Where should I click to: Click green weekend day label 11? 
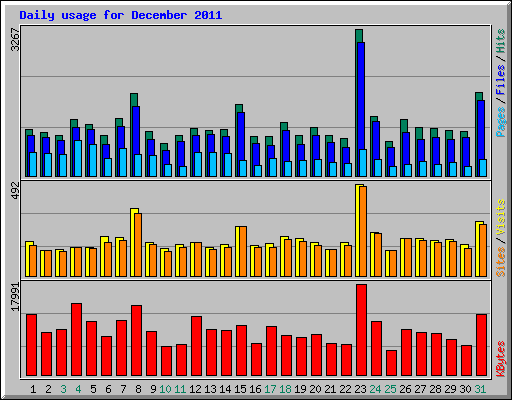coord(180,389)
